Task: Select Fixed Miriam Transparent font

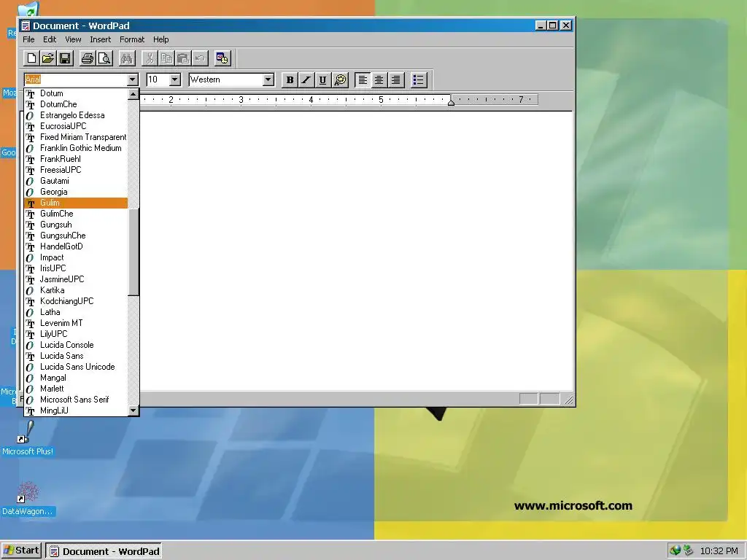Action: pos(76,137)
